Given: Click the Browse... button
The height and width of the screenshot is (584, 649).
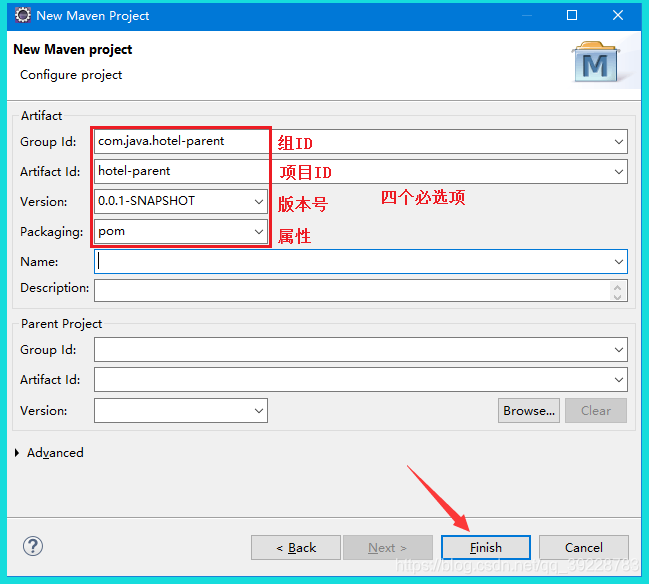Looking at the screenshot, I should [x=529, y=411].
